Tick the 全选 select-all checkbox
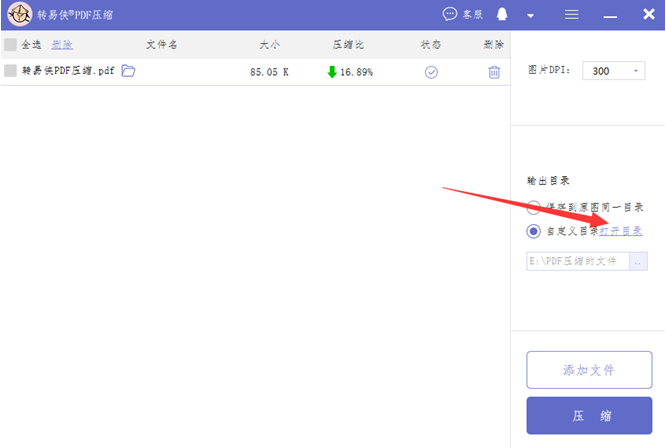666x448 pixels. 10,45
